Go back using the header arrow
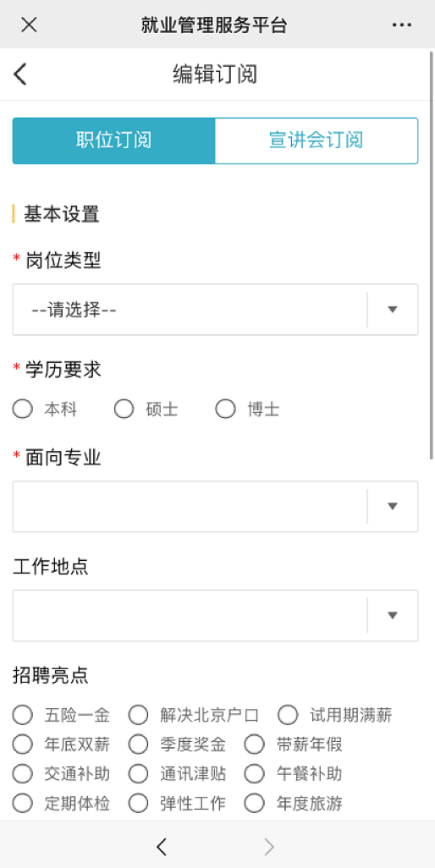The image size is (435, 868). tap(20, 74)
